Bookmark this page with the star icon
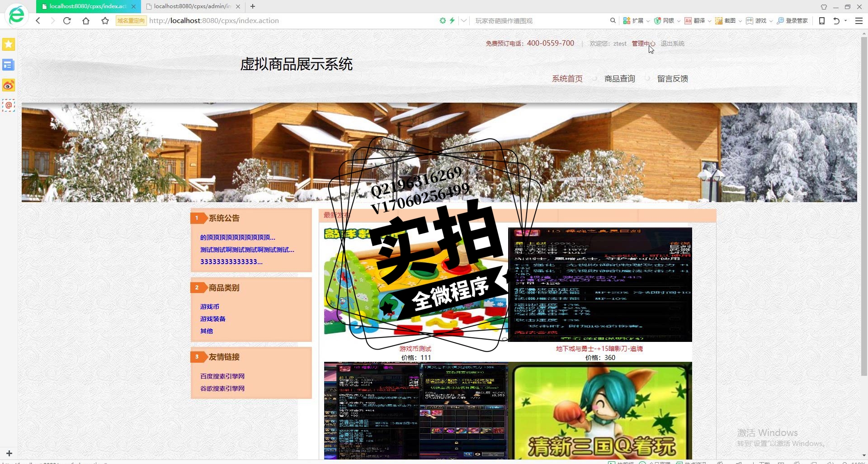The width and height of the screenshot is (868, 464). [x=105, y=21]
